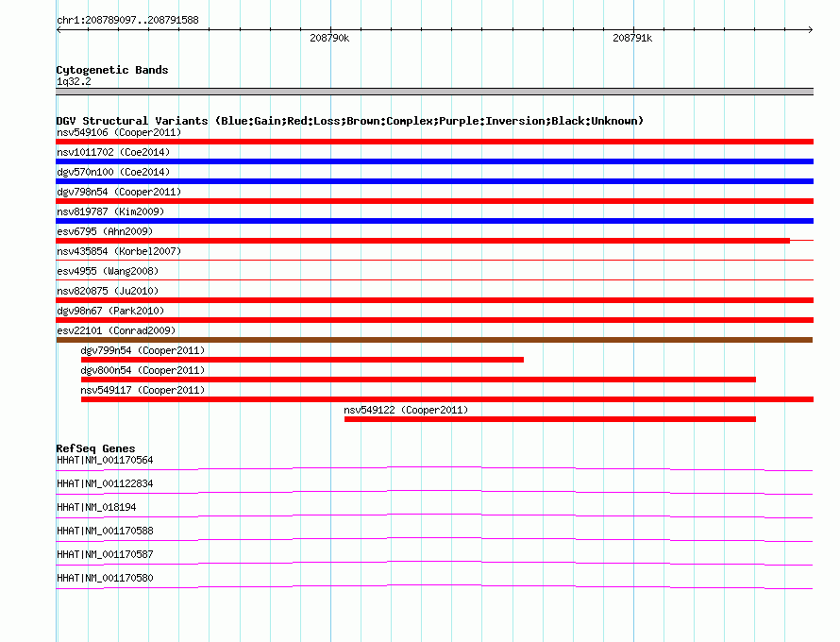Viewport: 840px width, 642px height.
Task: Select the esv4955 (Wang2008) variant label
Action: coord(108,271)
